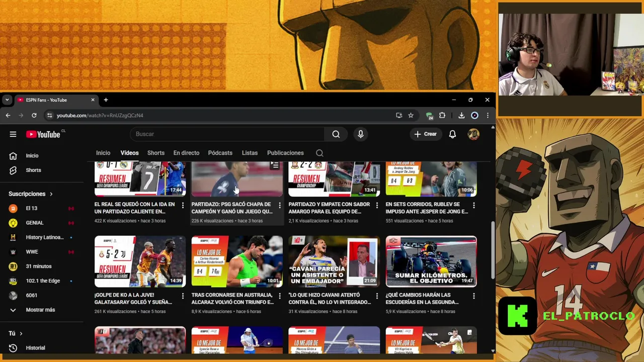The height and width of the screenshot is (362, 644).
Task: Click the YouTube logo
Action: pyautogui.click(x=43, y=134)
